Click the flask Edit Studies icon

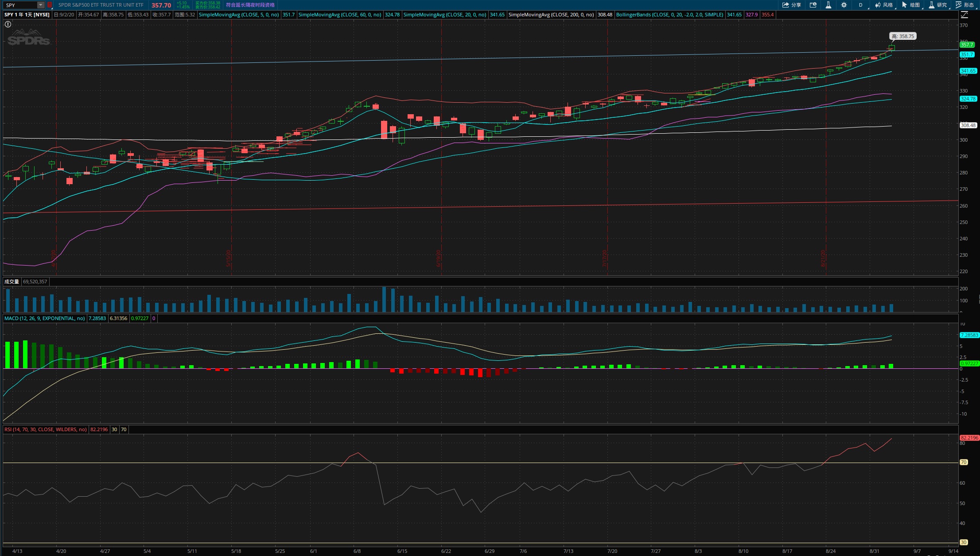pos(828,5)
